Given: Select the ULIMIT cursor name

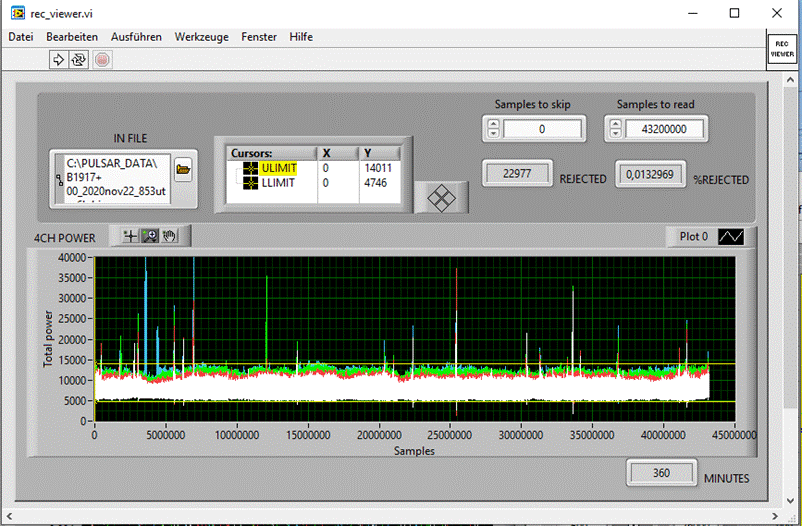Looking at the screenshot, I should coord(279,168).
